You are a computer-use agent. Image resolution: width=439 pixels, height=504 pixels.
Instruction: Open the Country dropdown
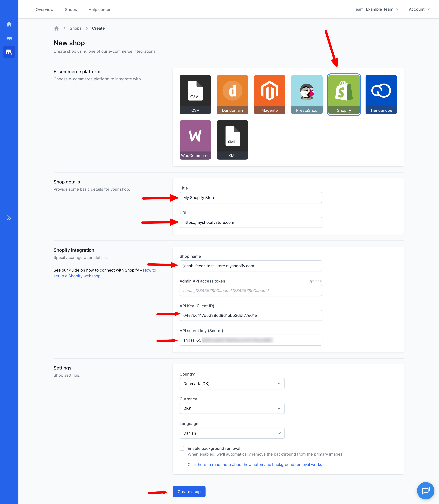pos(232,383)
